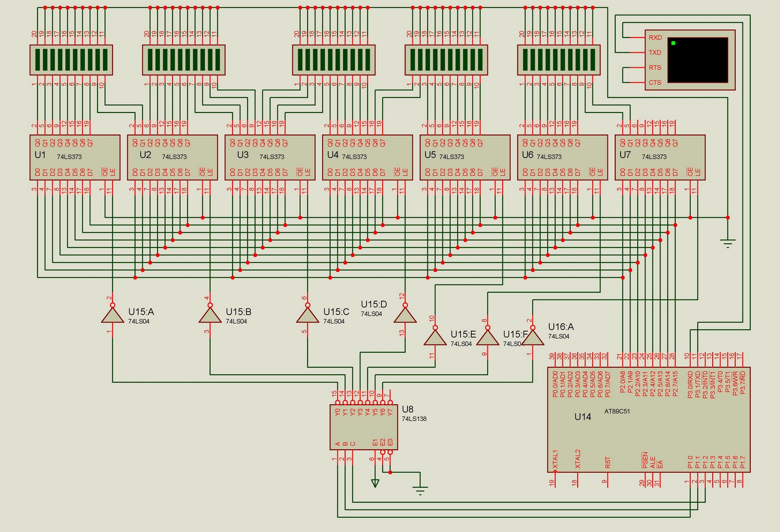Click the ground symbol right of U8
Viewport: 780px width, 532px height.
tap(420, 491)
